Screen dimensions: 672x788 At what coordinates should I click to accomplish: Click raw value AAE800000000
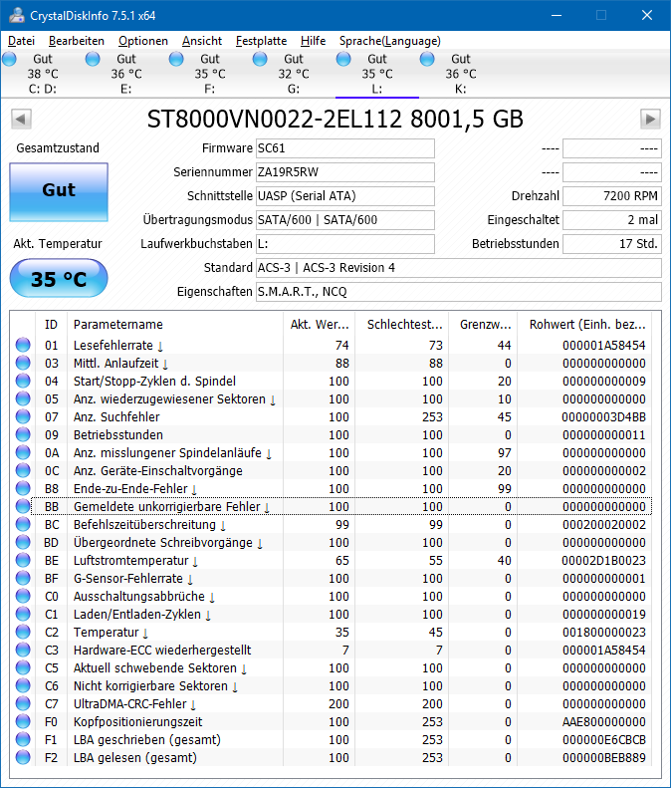pyautogui.click(x=603, y=721)
